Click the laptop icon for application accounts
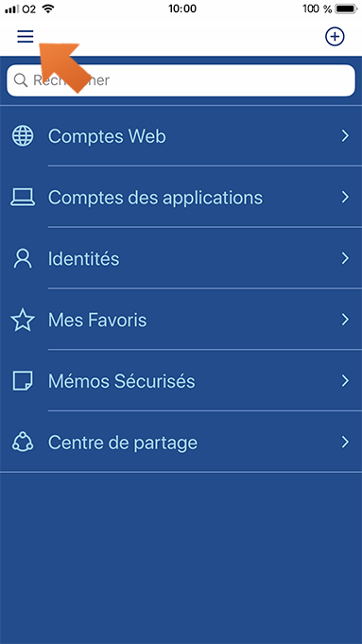Screen dimensions: 362x644 [23, 197]
